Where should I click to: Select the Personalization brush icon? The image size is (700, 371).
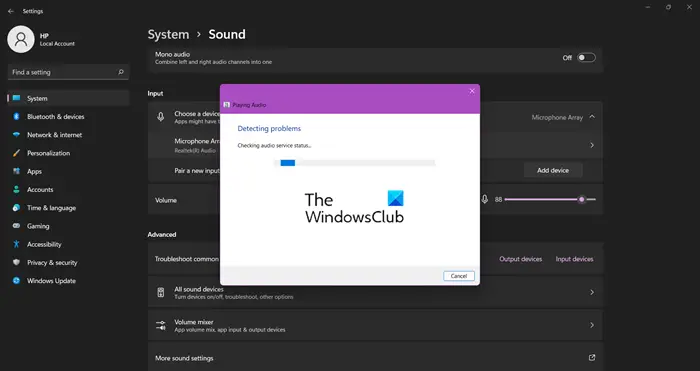[17, 153]
